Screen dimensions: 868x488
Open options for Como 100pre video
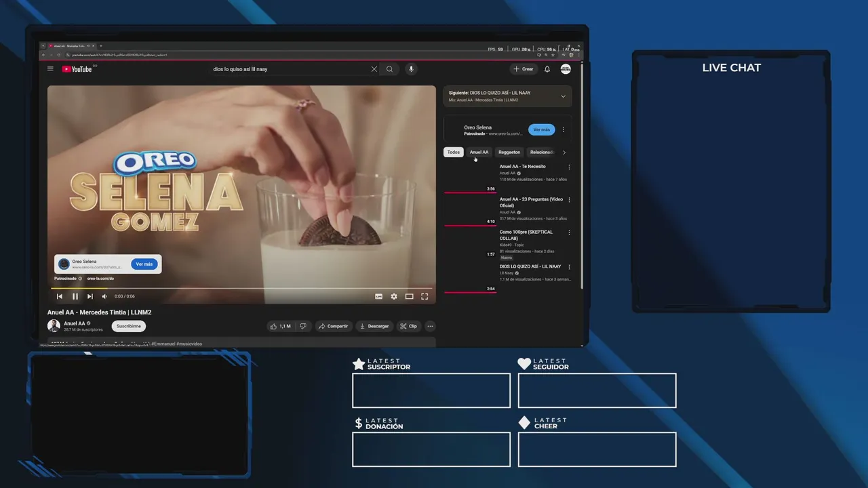569,233
